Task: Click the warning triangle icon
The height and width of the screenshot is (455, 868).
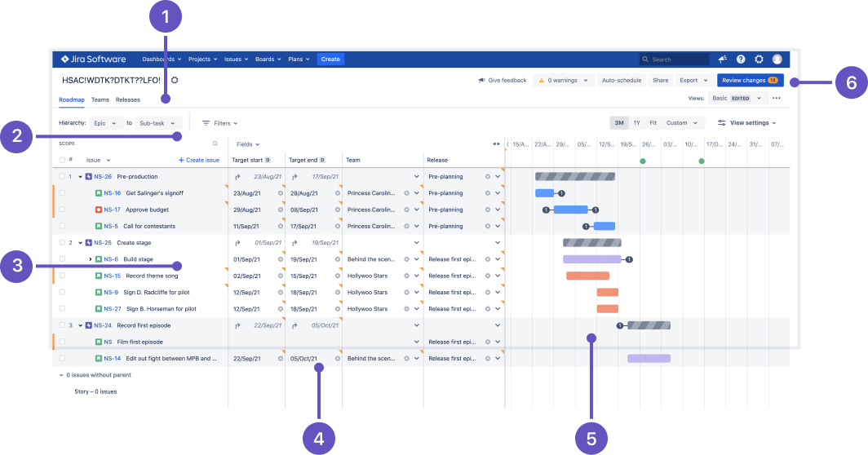Action: pos(542,80)
